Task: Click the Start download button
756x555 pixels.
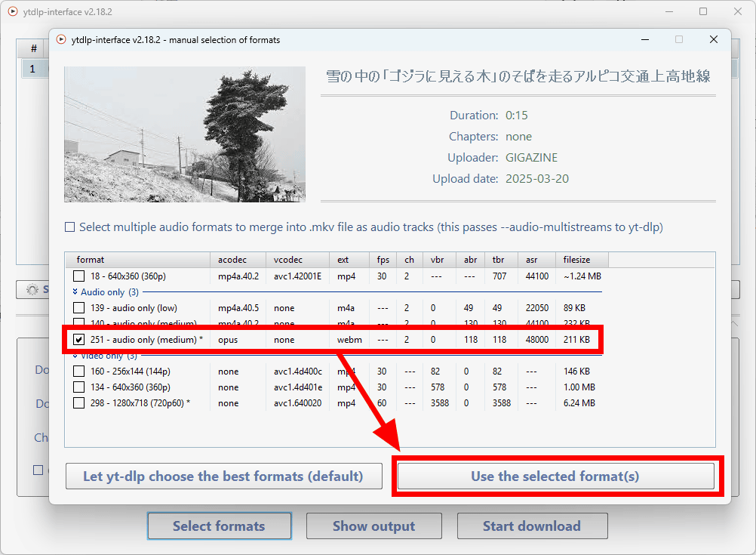Action: [x=532, y=526]
